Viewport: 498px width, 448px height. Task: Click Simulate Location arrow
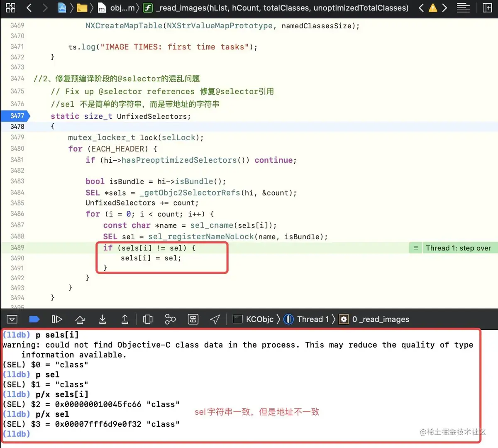(x=215, y=319)
